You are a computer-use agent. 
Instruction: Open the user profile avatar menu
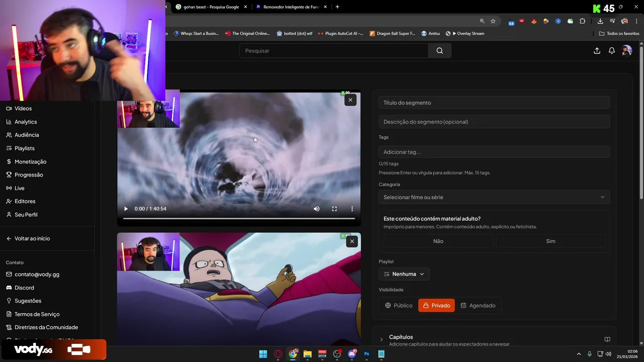coord(626,51)
